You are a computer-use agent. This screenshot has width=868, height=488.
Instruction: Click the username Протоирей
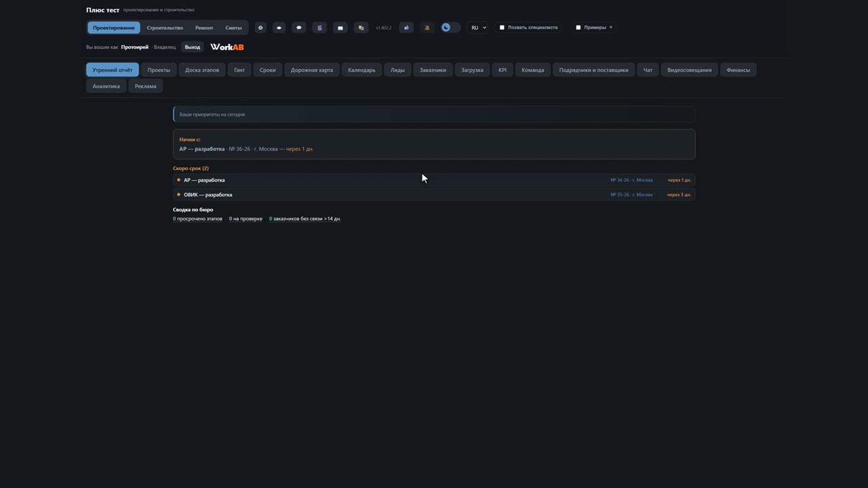[135, 47]
